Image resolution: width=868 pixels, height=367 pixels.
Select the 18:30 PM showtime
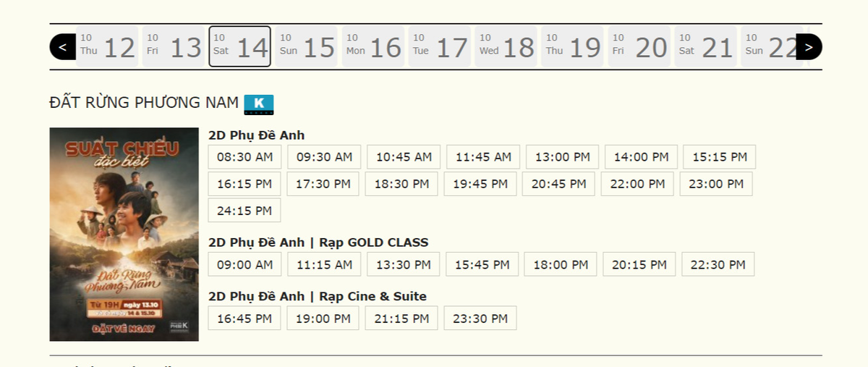(x=401, y=184)
